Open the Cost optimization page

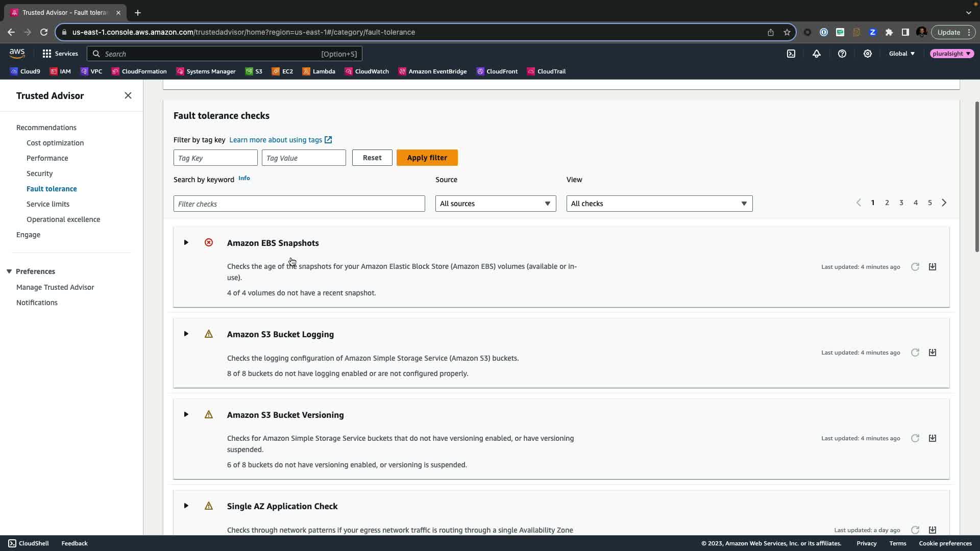(55, 143)
